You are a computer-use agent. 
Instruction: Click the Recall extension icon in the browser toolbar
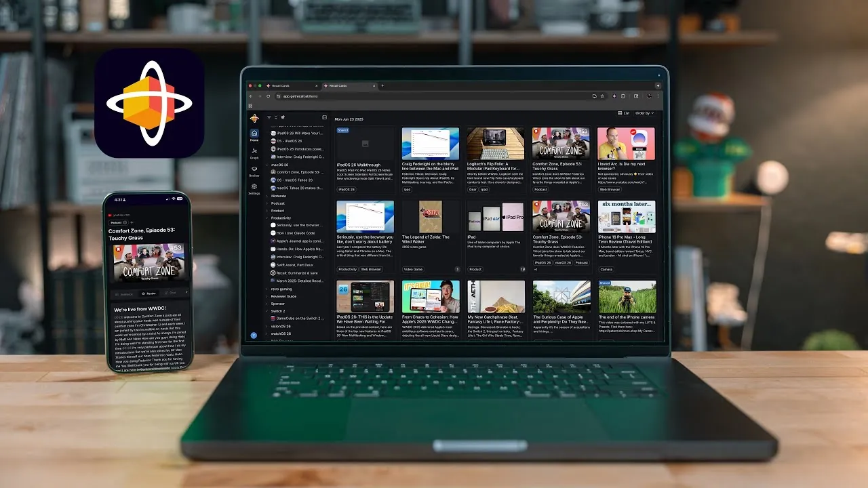tap(614, 96)
